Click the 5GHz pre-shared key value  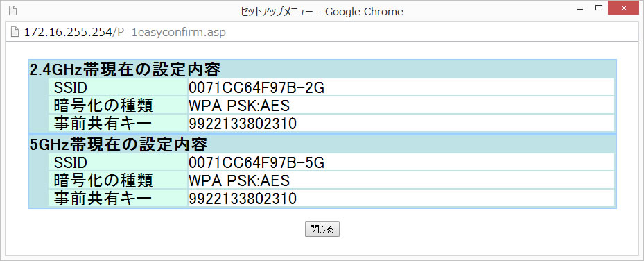point(243,199)
